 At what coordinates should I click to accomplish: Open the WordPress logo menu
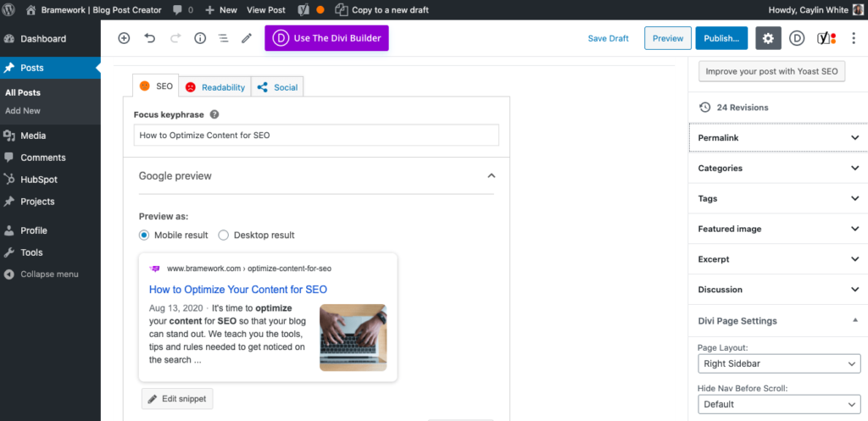point(8,10)
